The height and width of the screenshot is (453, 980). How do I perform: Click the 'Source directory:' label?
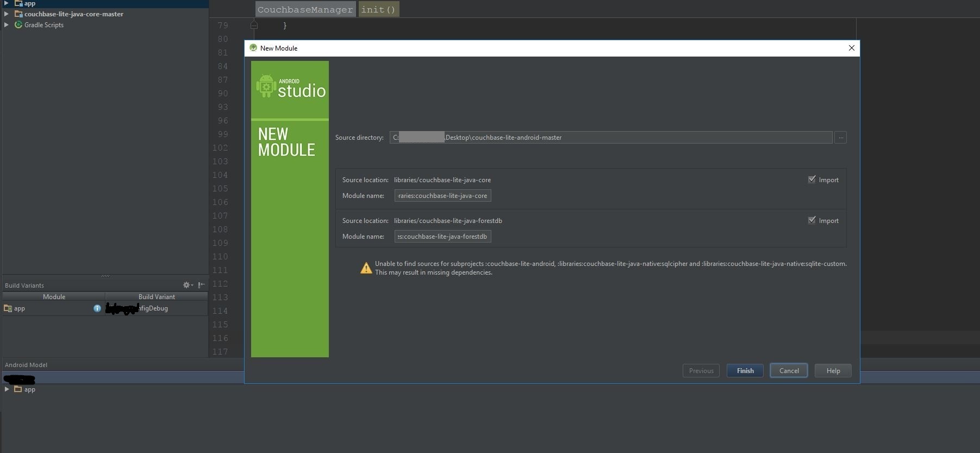pyautogui.click(x=359, y=138)
